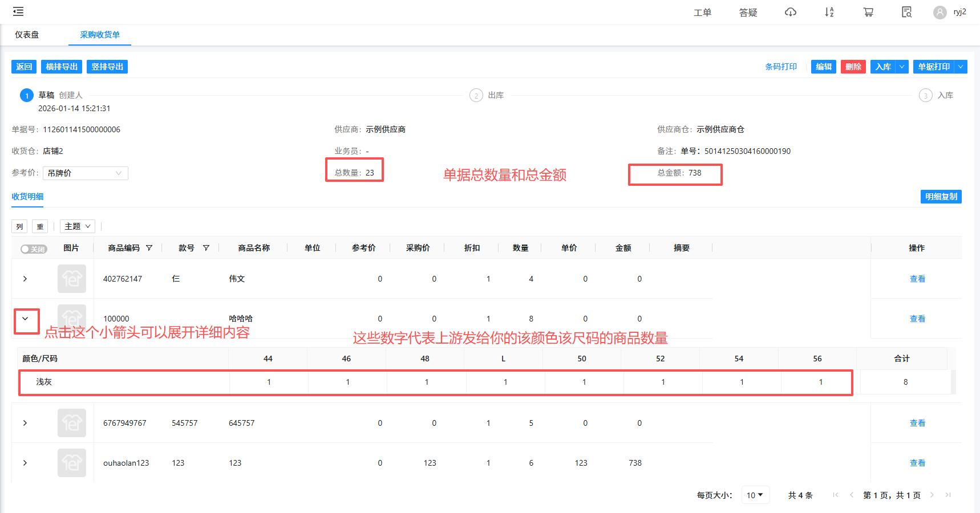The width and height of the screenshot is (980, 513).
Task: Switch to the 仪表盘 tab
Action: (27, 35)
